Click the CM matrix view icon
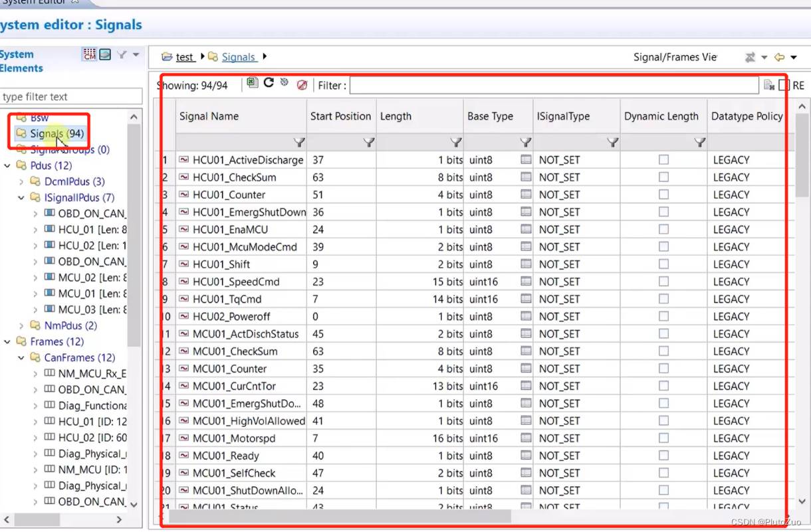This screenshot has height=532, width=811. coord(89,54)
